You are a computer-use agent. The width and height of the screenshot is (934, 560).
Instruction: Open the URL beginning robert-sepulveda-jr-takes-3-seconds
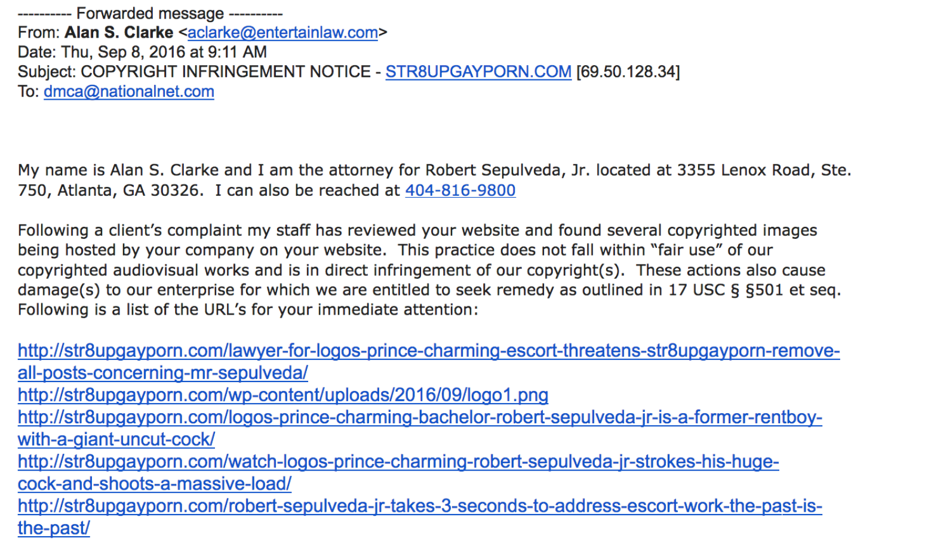pyautogui.click(x=420, y=517)
